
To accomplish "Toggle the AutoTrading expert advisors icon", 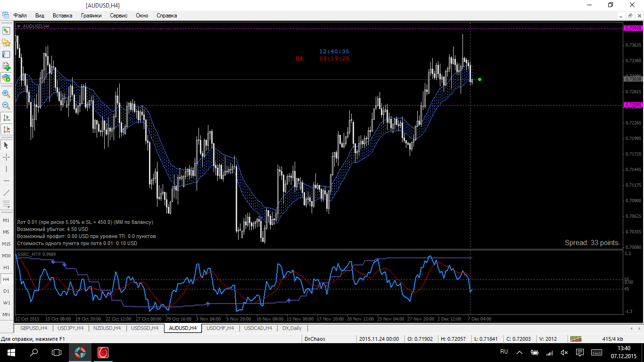I will coord(6,78).
